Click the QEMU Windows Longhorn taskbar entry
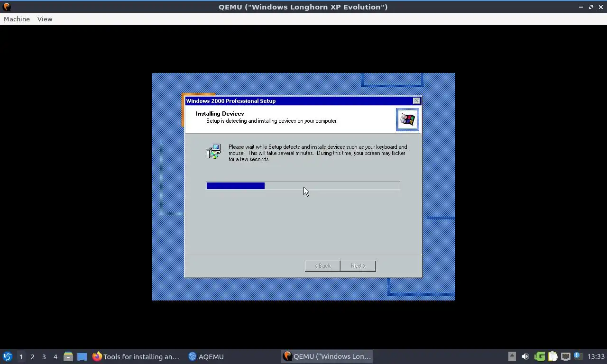This screenshot has width=607, height=364. pyautogui.click(x=327, y=356)
